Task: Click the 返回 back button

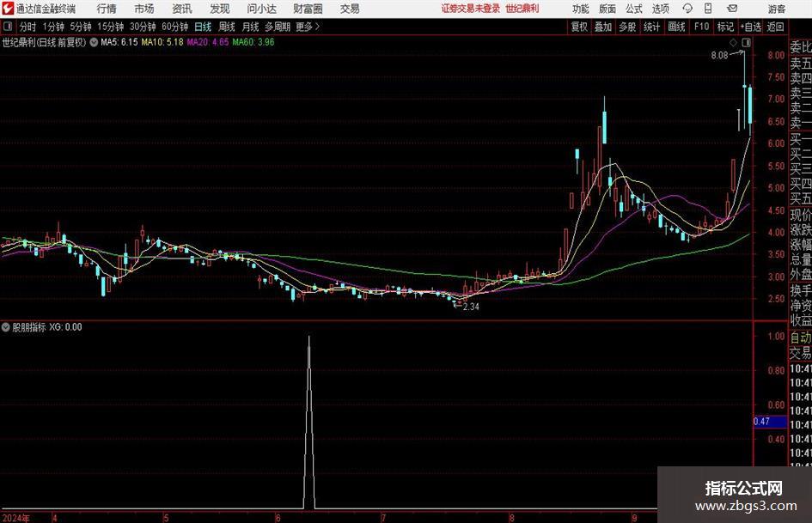Action: pyautogui.click(x=775, y=27)
